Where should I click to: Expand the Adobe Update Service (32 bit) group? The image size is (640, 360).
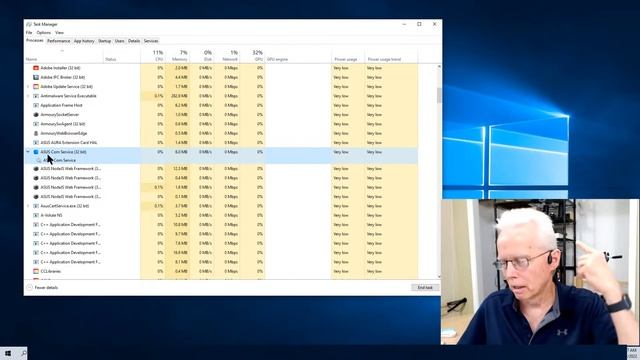[x=28, y=87]
